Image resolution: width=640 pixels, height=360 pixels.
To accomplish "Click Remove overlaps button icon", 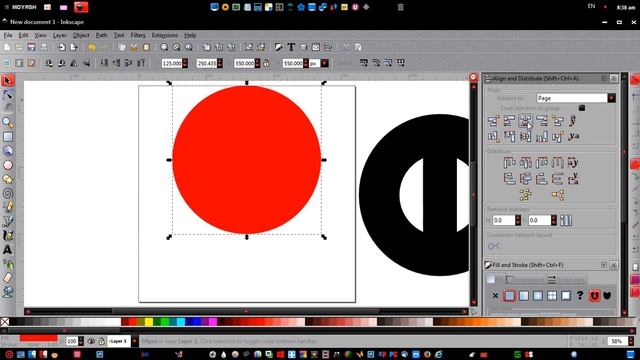I will pos(566,220).
